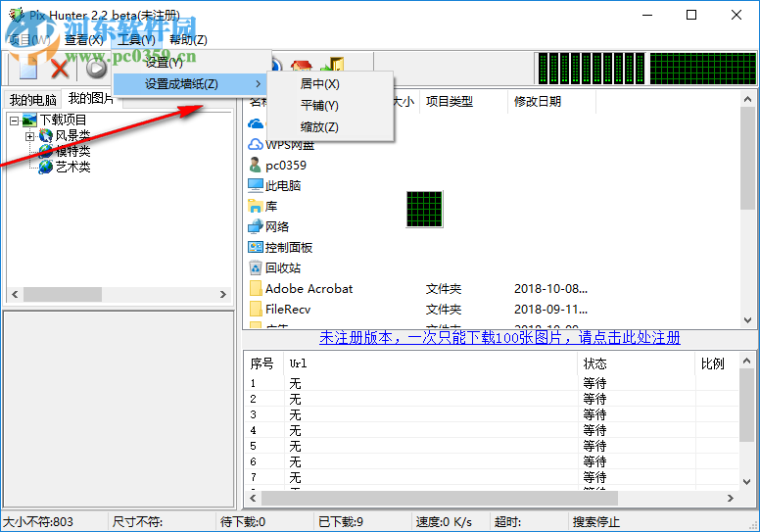The image size is (760, 532).
Task: Collapse the 下载项目 tree node
Action: [x=15, y=121]
